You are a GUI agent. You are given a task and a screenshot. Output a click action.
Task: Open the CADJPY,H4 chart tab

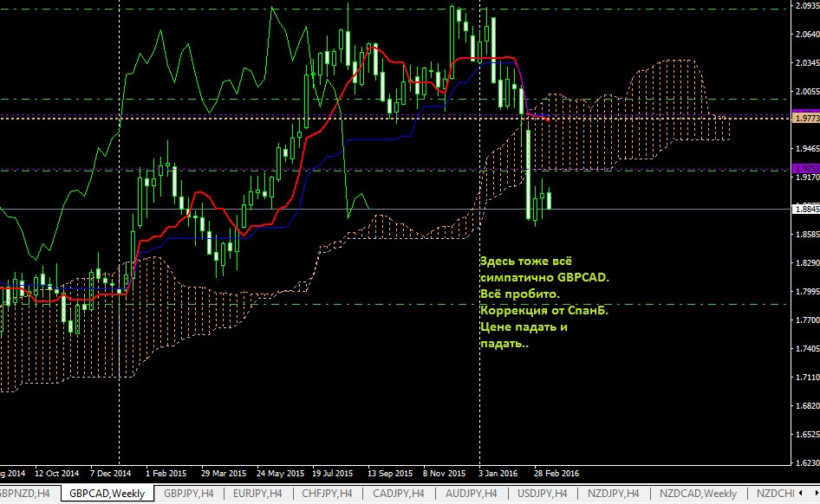pos(399,493)
